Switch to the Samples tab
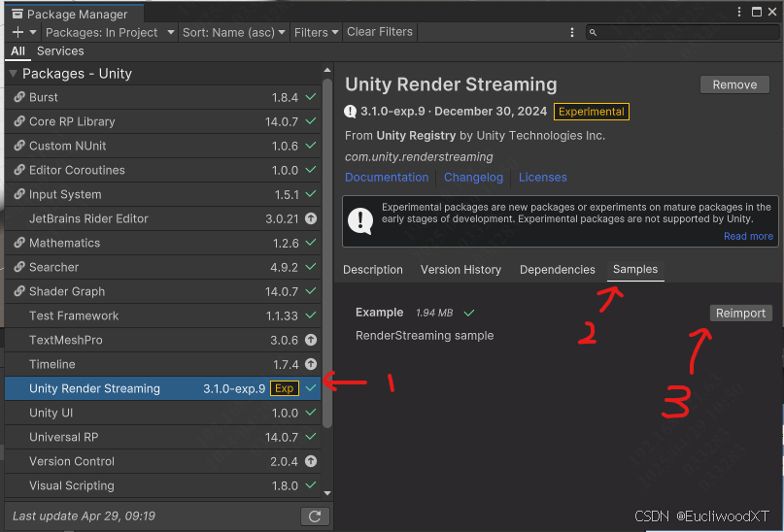The image size is (784, 532). click(635, 269)
